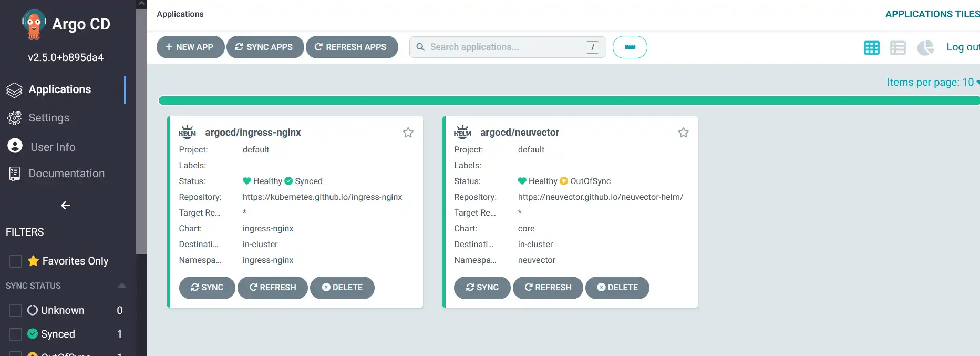
Task: Check the Synced sync status filter
Action: 16,334
